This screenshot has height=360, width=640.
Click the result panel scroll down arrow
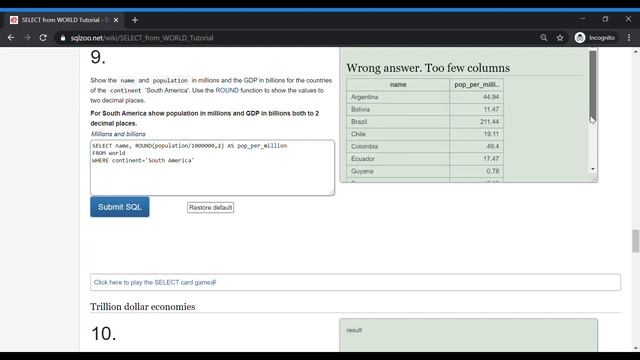(593, 169)
